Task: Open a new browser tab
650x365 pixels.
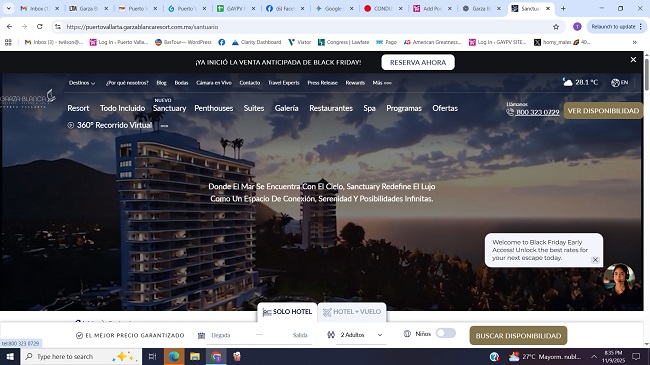Action: tap(563, 8)
